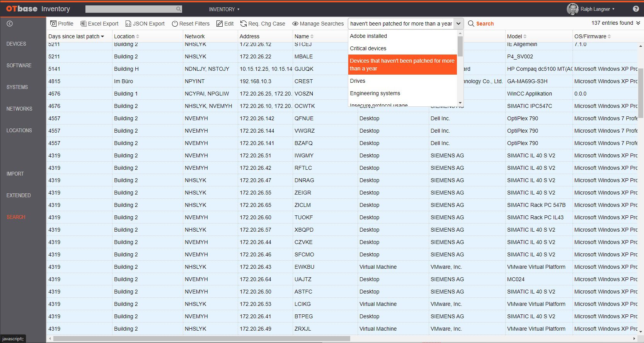
Task: Click the Reset Filters power icon
Action: (175, 24)
